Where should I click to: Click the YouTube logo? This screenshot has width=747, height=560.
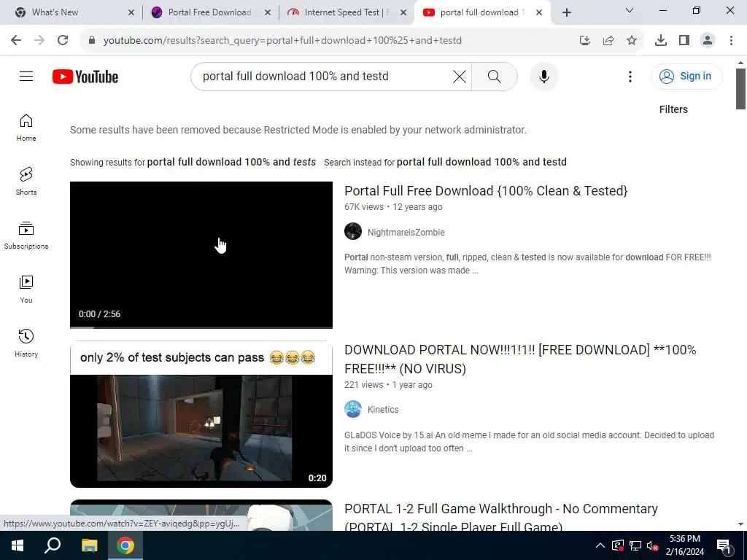pyautogui.click(x=85, y=77)
